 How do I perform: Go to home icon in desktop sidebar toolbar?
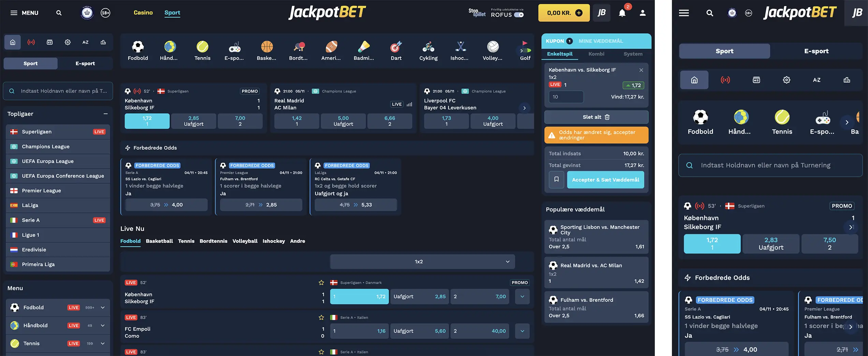pyautogui.click(x=13, y=42)
